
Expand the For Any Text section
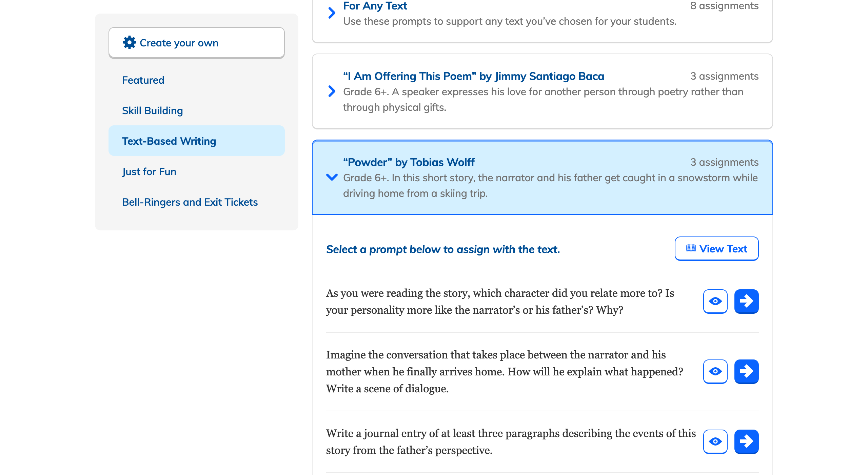332,13
